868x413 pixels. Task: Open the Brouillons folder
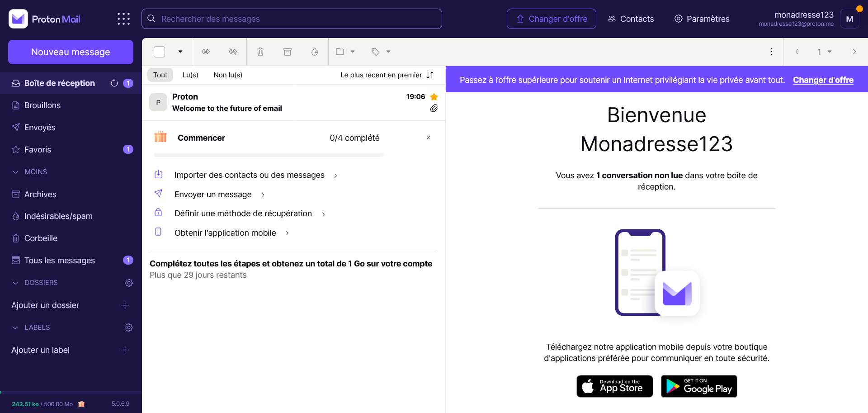(42, 105)
